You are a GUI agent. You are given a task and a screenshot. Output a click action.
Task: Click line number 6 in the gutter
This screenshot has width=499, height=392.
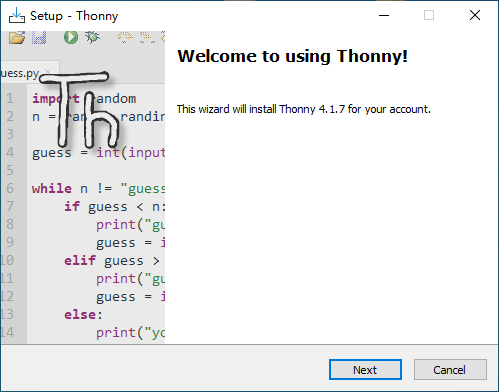10,188
